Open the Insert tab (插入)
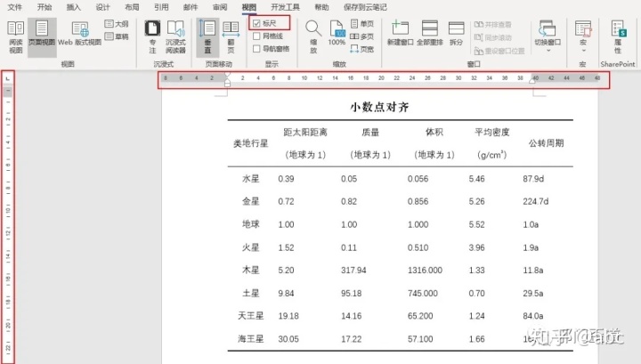This screenshot has height=364, width=641. click(74, 7)
